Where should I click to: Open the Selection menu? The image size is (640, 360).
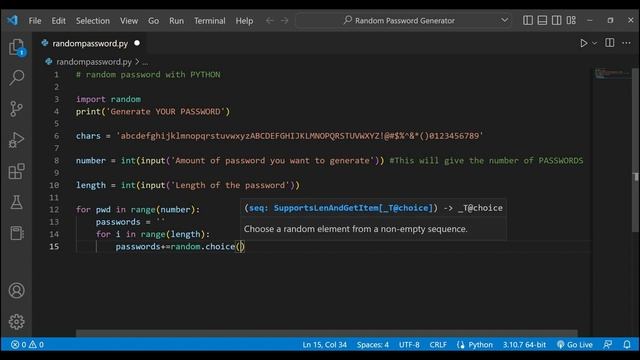pos(93,21)
